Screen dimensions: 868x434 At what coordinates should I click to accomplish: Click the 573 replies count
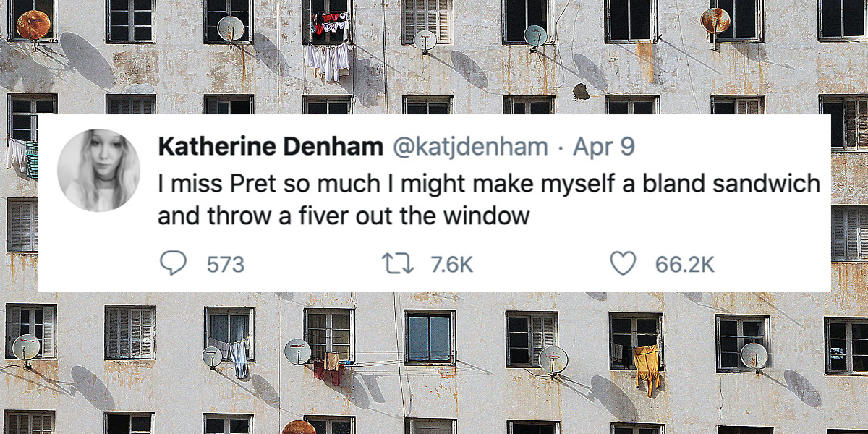226,265
